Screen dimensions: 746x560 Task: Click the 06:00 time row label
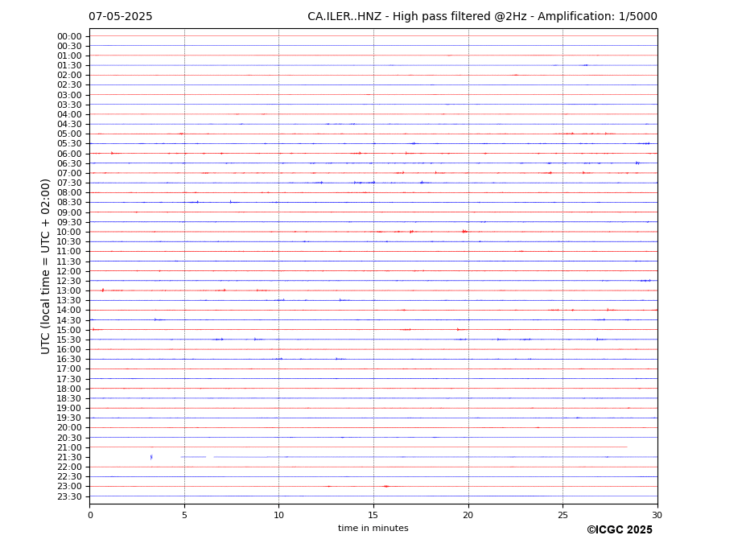pos(69,154)
